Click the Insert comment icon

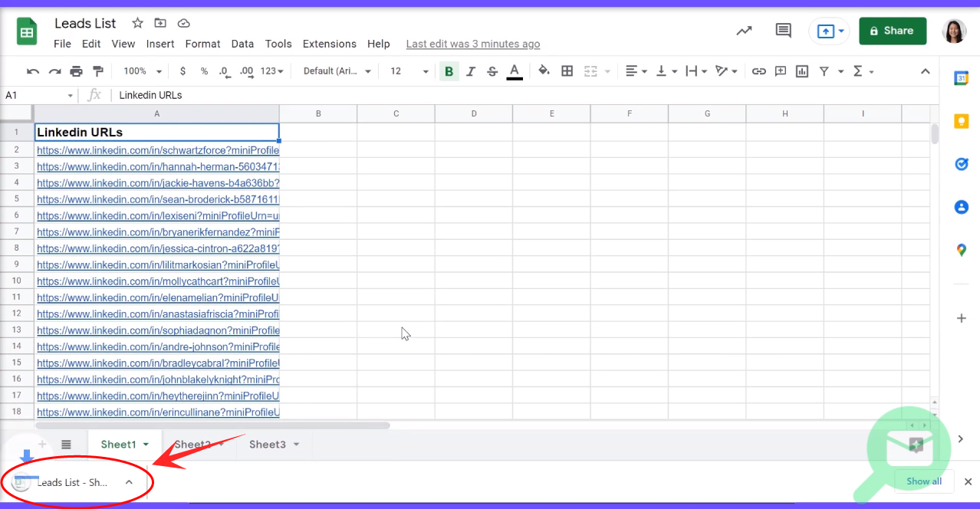click(781, 71)
